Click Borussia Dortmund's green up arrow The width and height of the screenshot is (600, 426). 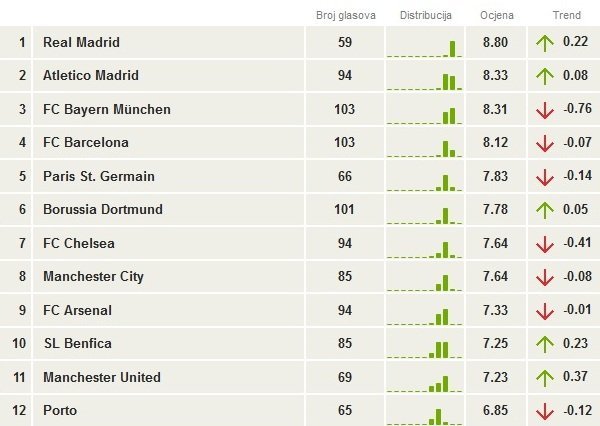(x=545, y=210)
